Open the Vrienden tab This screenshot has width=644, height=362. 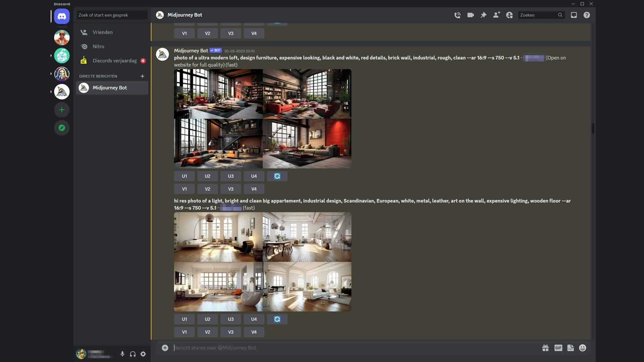click(x=103, y=32)
